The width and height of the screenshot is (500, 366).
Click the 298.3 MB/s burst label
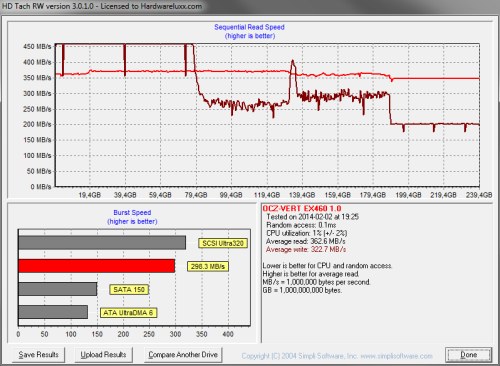coord(208,266)
